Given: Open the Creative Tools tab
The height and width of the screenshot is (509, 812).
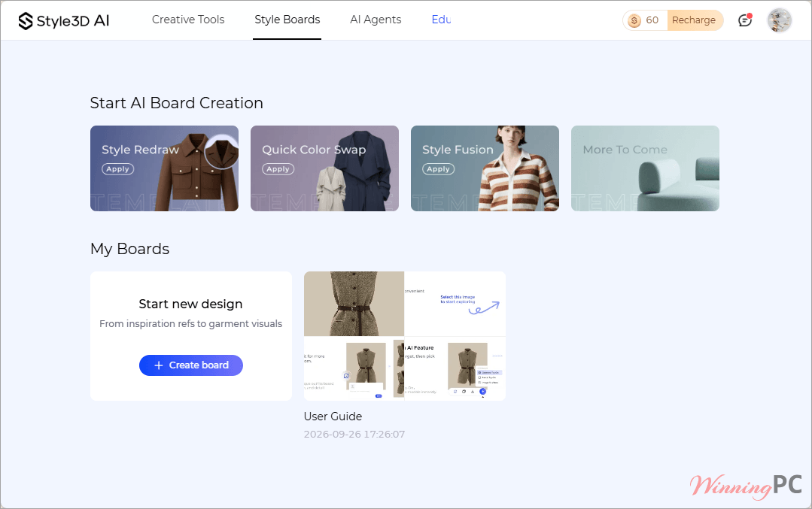Looking at the screenshot, I should pyautogui.click(x=188, y=20).
